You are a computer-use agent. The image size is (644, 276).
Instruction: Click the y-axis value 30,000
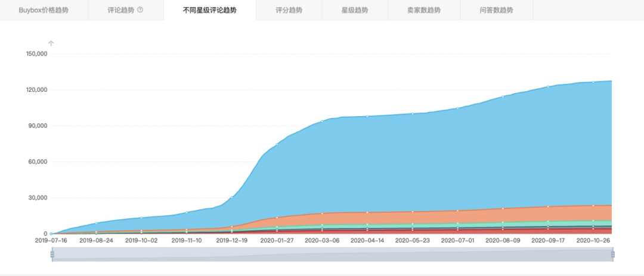point(38,198)
